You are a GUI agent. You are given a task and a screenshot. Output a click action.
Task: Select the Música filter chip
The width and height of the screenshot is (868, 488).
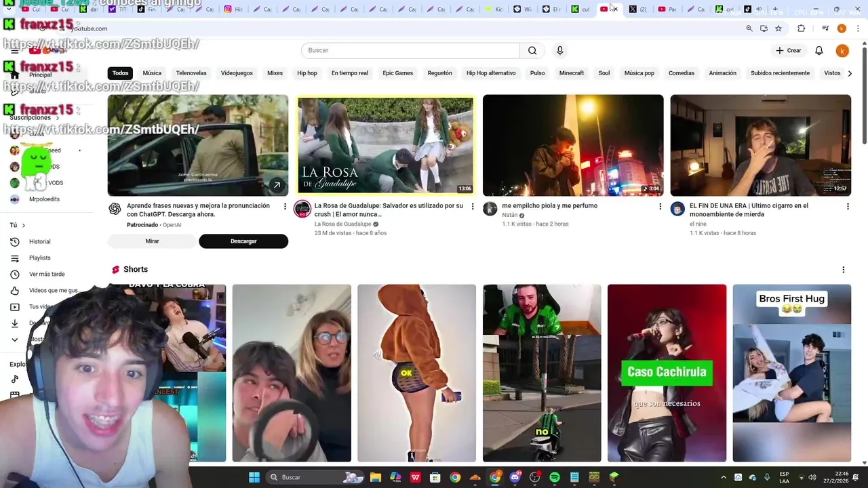pyautogui.click(x=152, y=73)
